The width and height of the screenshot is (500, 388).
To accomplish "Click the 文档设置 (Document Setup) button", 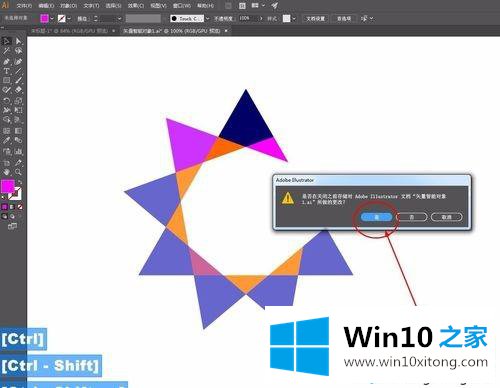I will [315, 19].
